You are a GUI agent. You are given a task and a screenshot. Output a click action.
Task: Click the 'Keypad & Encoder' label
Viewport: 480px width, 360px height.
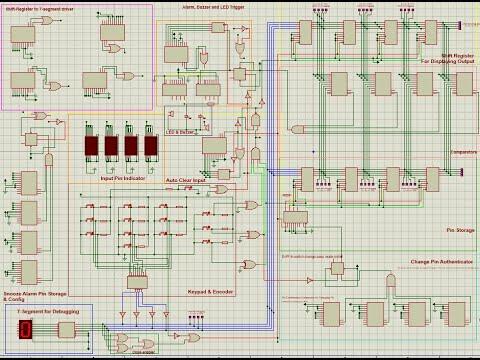(210, 292)
